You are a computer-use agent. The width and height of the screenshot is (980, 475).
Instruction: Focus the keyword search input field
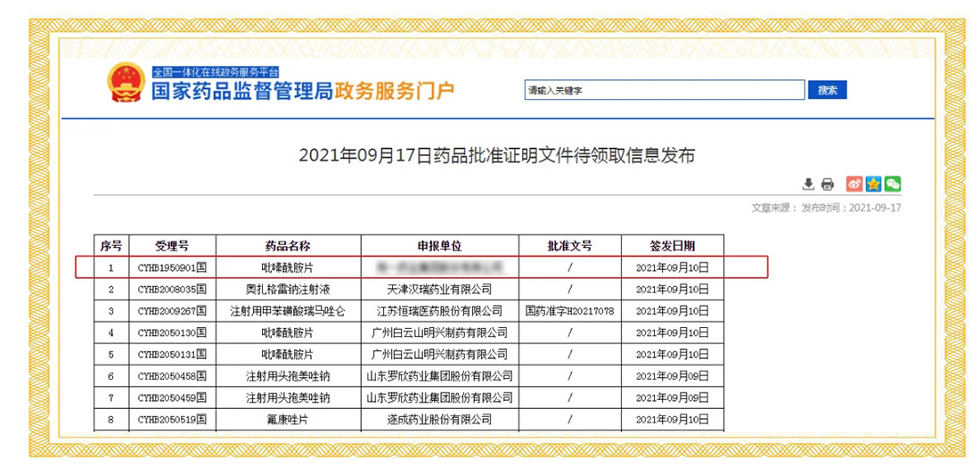pos(664,90)
